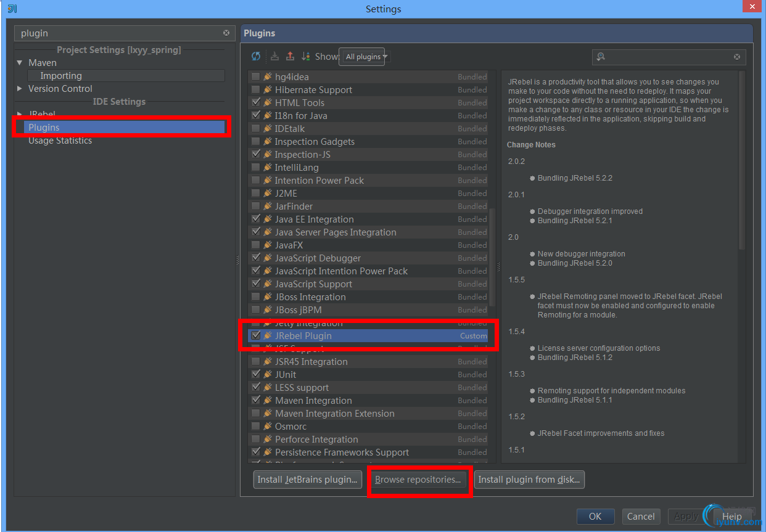Check the IDEtalk plugin checkbox

point(256,128)
